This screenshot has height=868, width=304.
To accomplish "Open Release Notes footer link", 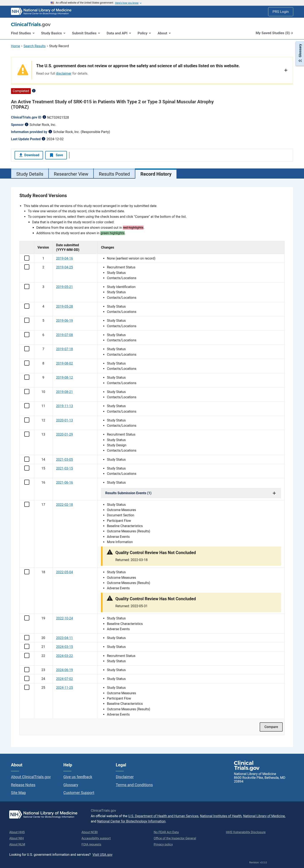I will click(x=23, y=785).
